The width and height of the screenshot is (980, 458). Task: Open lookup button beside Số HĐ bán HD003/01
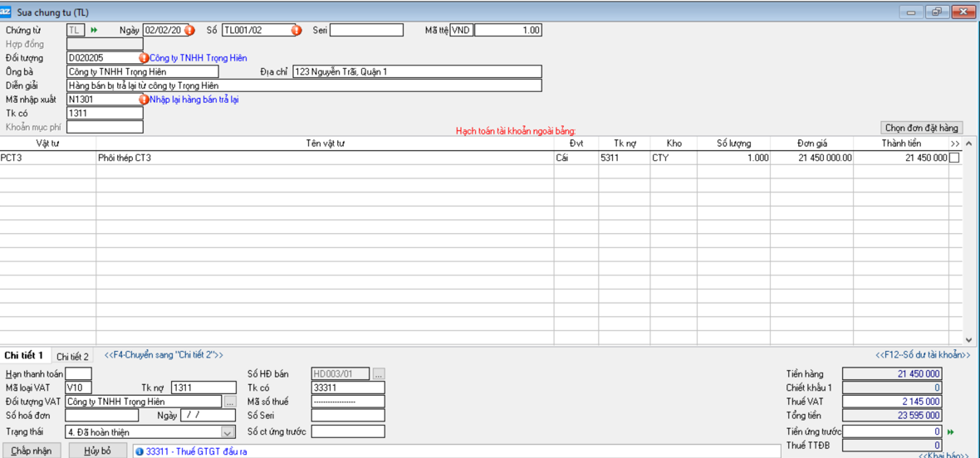(379, 374)
